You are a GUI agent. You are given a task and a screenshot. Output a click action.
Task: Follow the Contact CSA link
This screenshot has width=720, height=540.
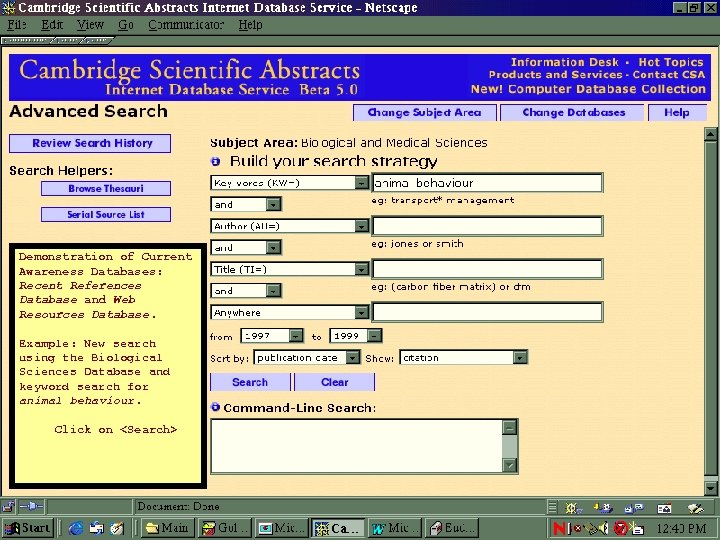click(x=669, y=74)
